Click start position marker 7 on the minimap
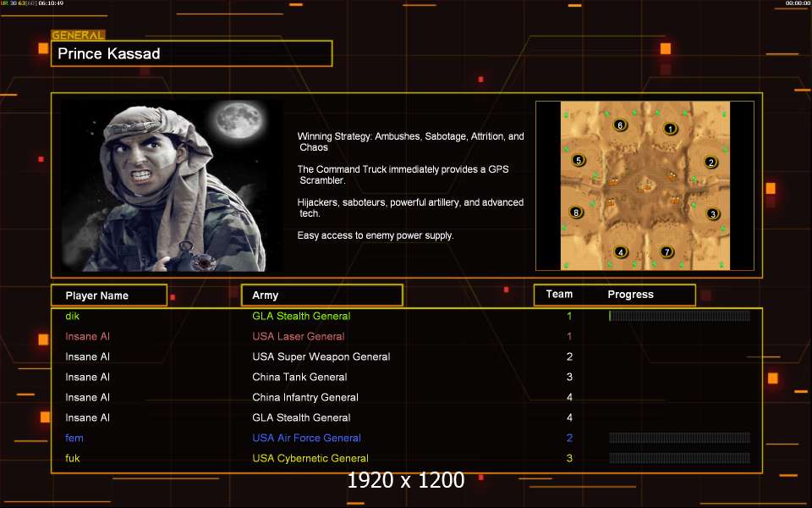The image size is (812, 508). click(667, 252)
